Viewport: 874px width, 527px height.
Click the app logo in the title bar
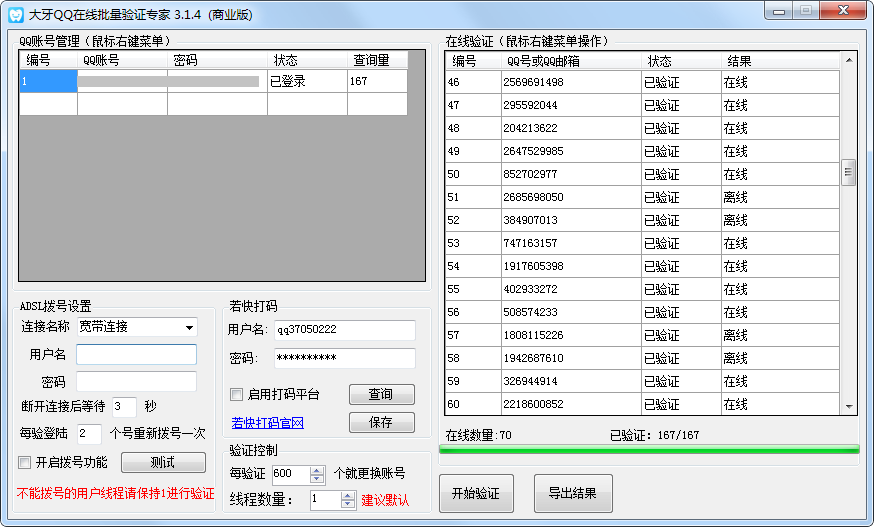[x=15, y=15]
